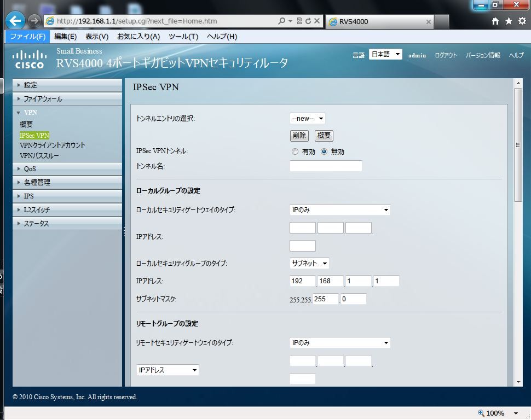Click the scrollbar up arrow
This screenshot has width=531, height=420.
coord(518,83)
